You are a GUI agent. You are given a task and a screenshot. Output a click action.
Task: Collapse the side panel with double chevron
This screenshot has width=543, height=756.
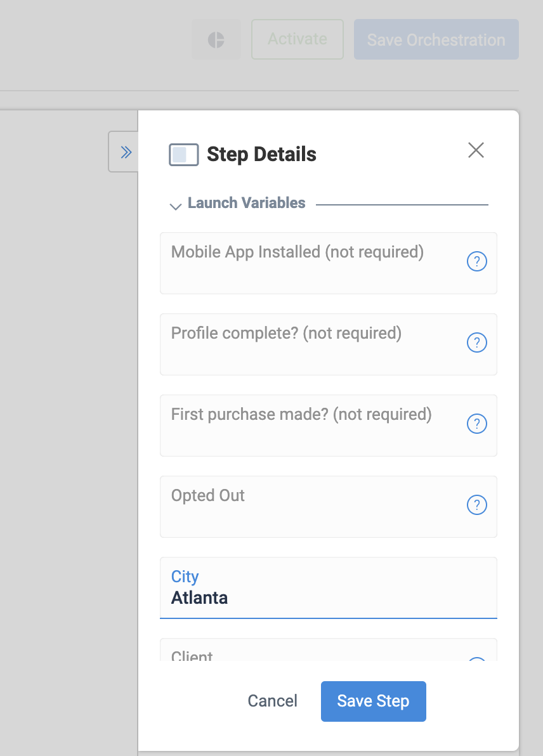click(124, 152)
